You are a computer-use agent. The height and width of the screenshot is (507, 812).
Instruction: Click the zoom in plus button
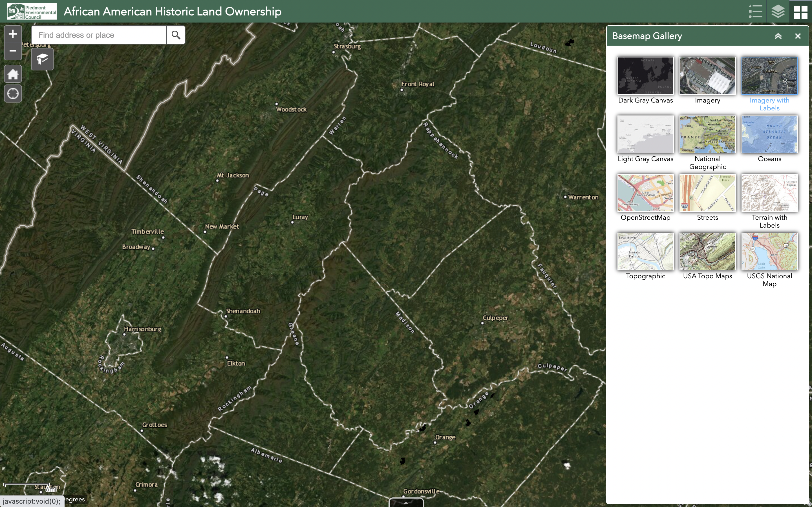click(x=13, y=34)
